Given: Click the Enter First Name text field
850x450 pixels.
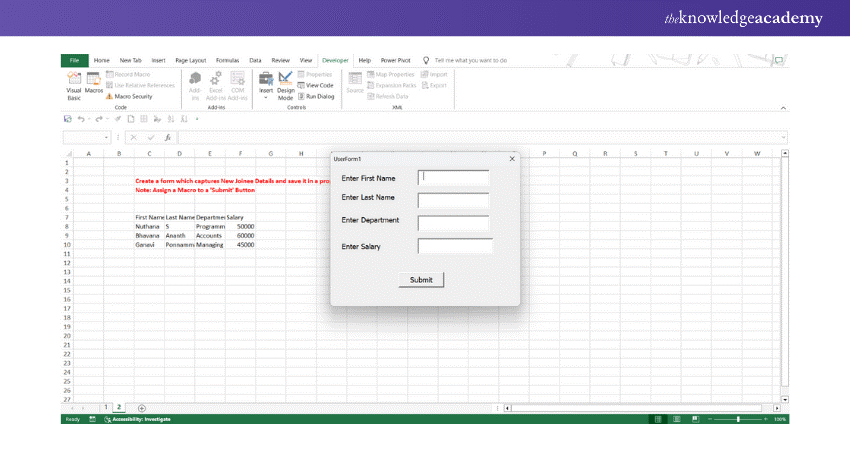Looking at the screenshot, I should (453, 178).
